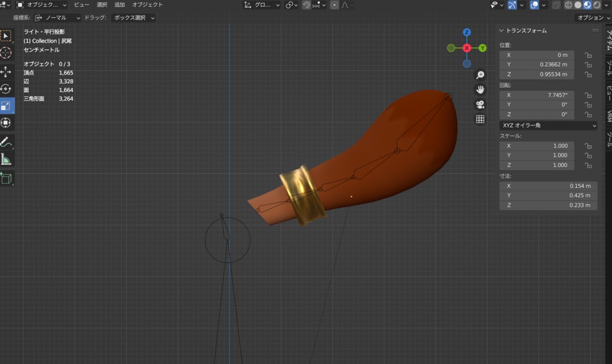Open the pivot point dropdown
Screen dimensions: 612x364
point(292,5)
